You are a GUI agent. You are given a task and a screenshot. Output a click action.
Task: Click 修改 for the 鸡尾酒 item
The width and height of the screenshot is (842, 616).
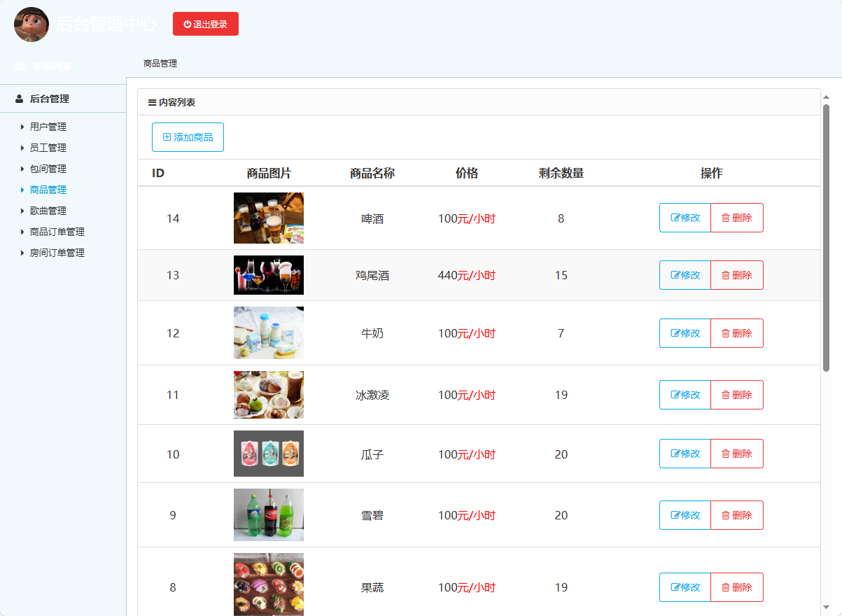point(685,275)
